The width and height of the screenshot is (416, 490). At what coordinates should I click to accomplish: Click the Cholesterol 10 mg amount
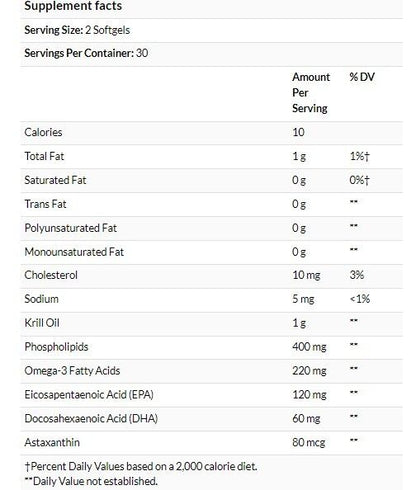(x=306, y=275)
